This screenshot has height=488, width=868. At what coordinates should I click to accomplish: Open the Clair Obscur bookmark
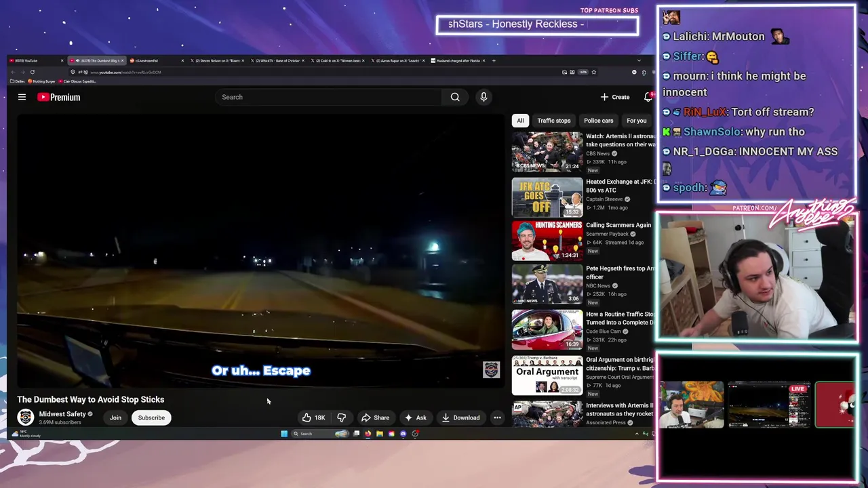click(x=78, y=81)
